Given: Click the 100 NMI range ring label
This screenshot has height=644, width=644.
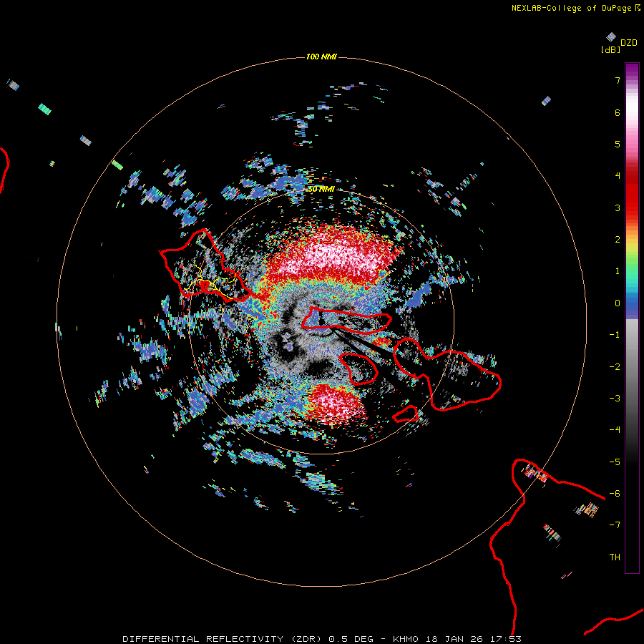Looking at the screenshot, I should coord(321,57).
